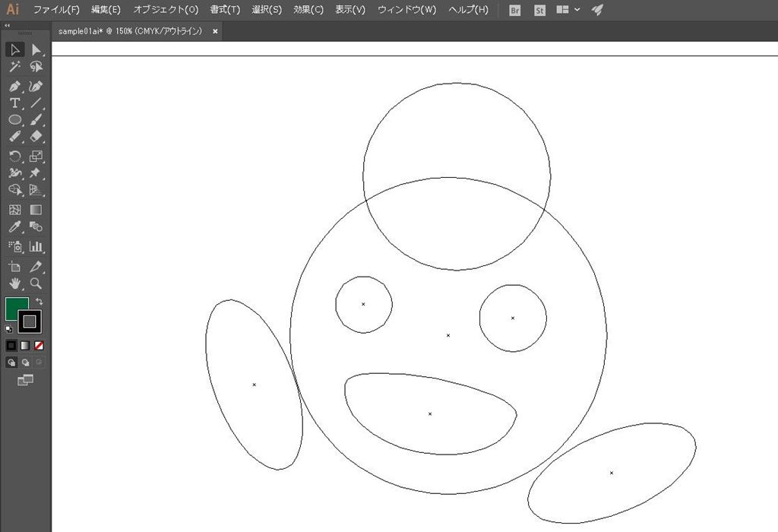This screenshot has width=778, height=532.
Task: Choose the Type tool
Action: (14, 103)
